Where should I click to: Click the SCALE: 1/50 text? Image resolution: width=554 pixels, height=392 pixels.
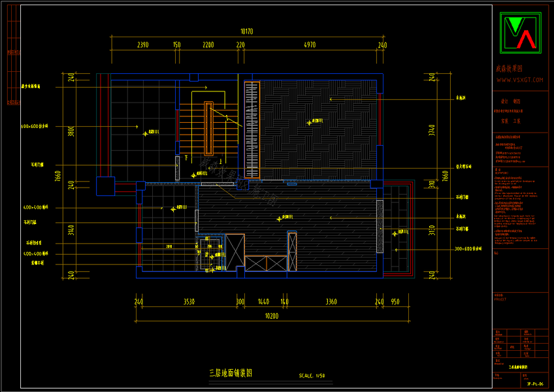point(312,376)
